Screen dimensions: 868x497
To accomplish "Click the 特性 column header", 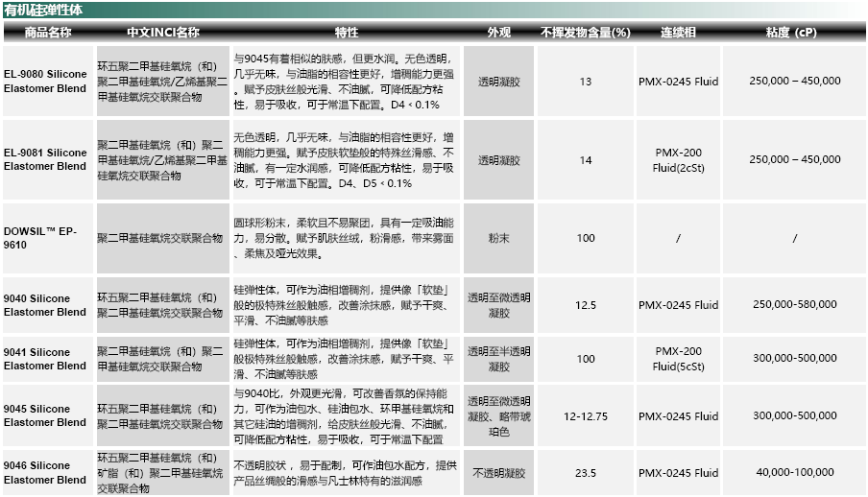I will (347, 32).
